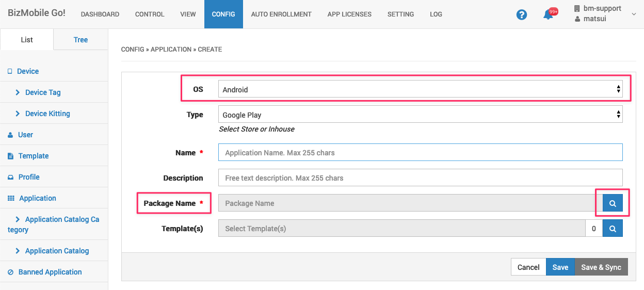The width and height of the screenshot is (644, 290).
Task: Open User in the sidebar
Action: click(25, 135)
